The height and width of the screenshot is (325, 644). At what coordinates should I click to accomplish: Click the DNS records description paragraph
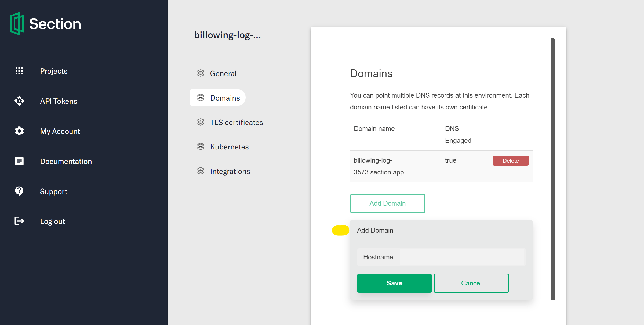[439, 101]
